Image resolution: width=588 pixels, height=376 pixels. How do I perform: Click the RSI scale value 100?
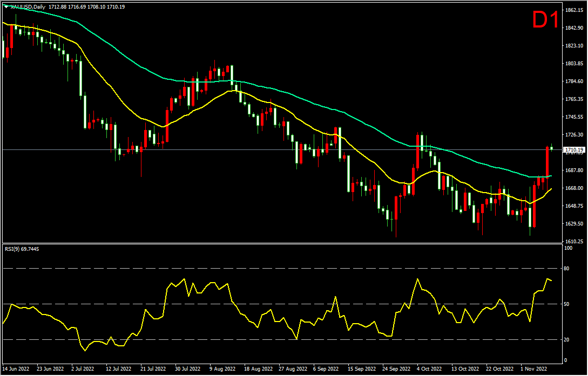(x=570, y=248)
